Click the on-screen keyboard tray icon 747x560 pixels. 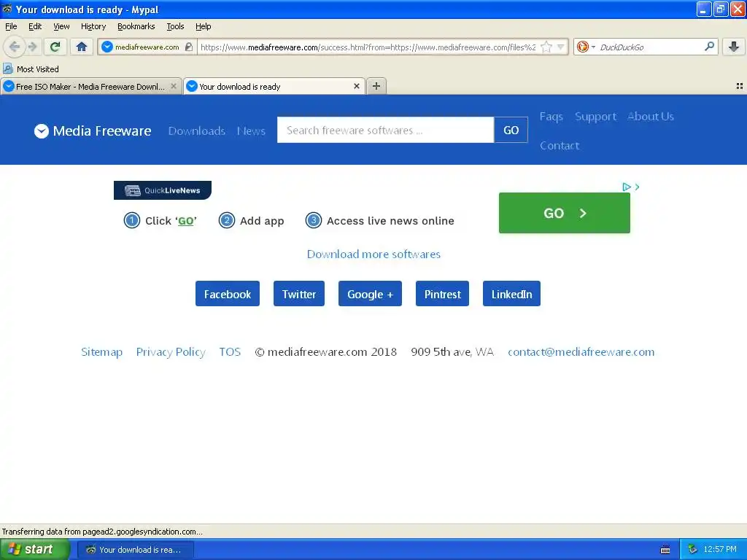665,550
